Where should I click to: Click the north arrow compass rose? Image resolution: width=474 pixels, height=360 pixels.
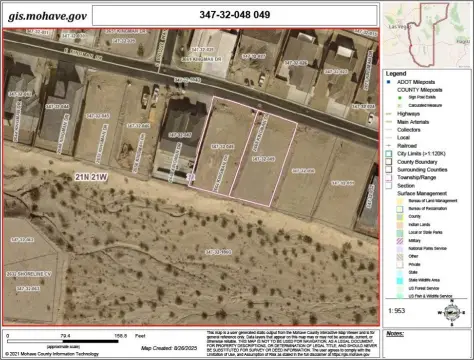[452, 312]
